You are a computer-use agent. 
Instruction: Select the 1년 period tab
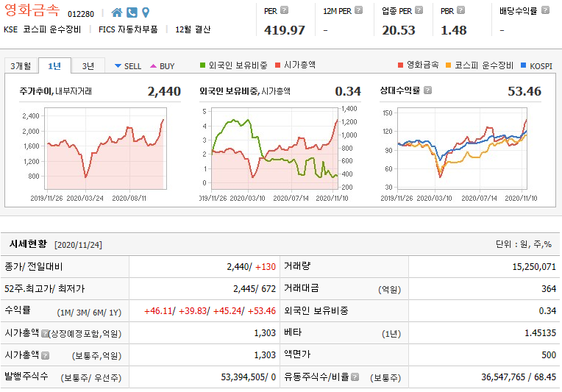(54, 66)
